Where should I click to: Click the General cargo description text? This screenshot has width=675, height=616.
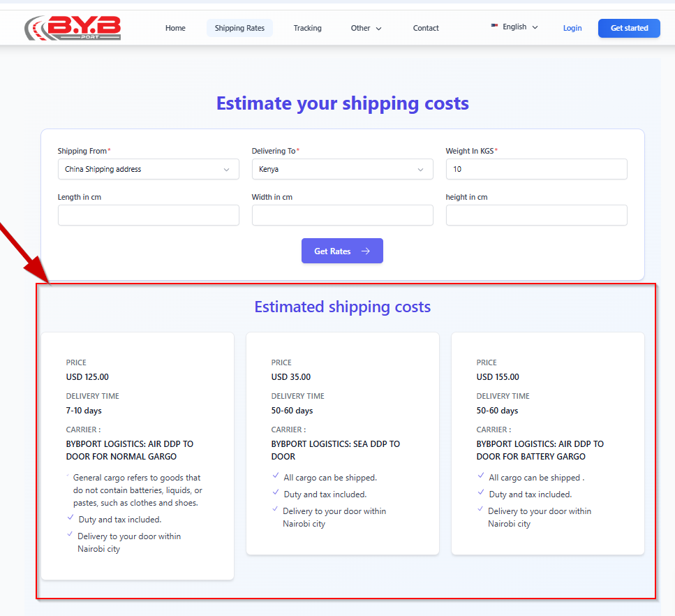tap(138, 490)
